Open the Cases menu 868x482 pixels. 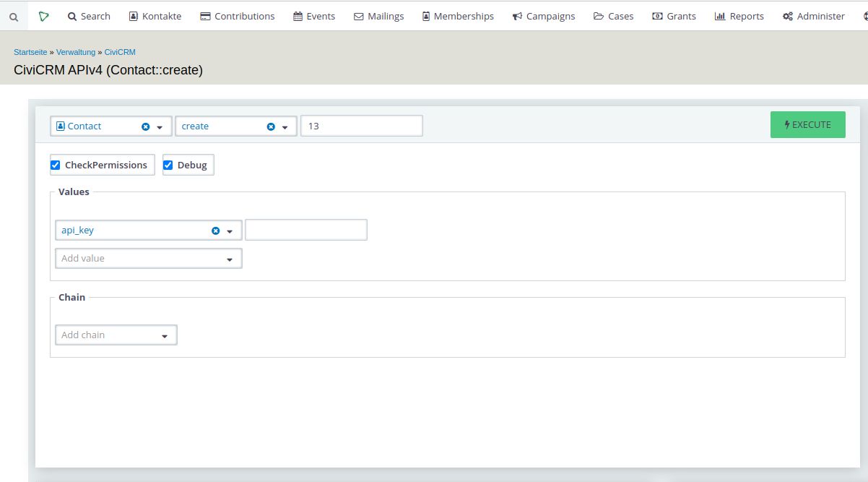click(x=613, y=16)
